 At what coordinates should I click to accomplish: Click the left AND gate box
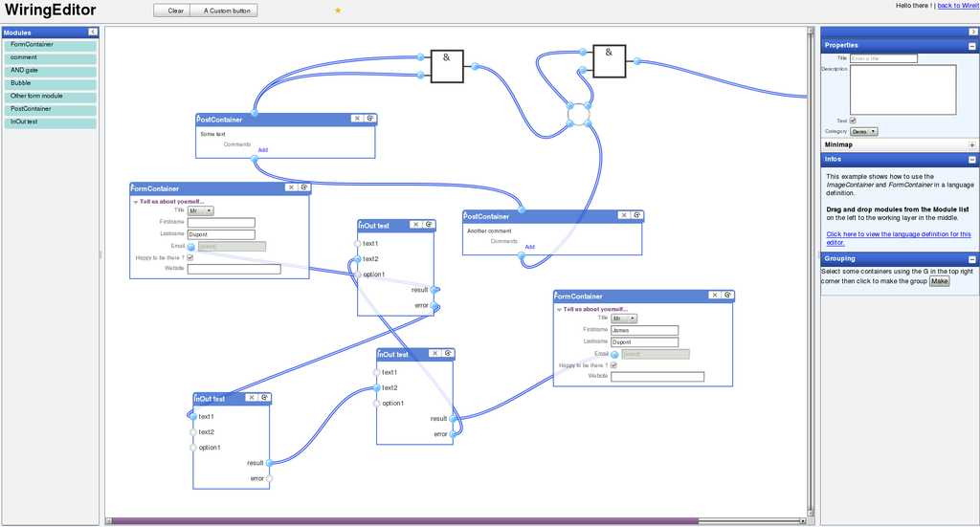446,66
